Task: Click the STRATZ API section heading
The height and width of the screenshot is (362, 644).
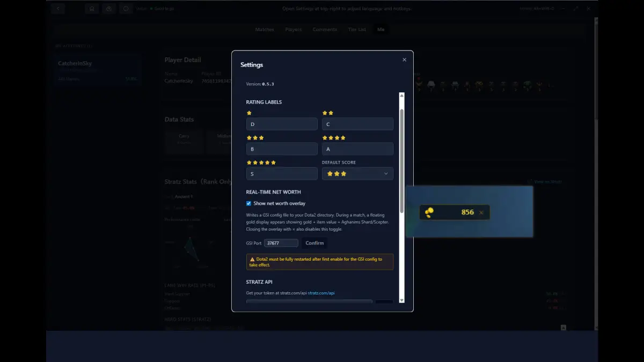Action: [260, 282]
